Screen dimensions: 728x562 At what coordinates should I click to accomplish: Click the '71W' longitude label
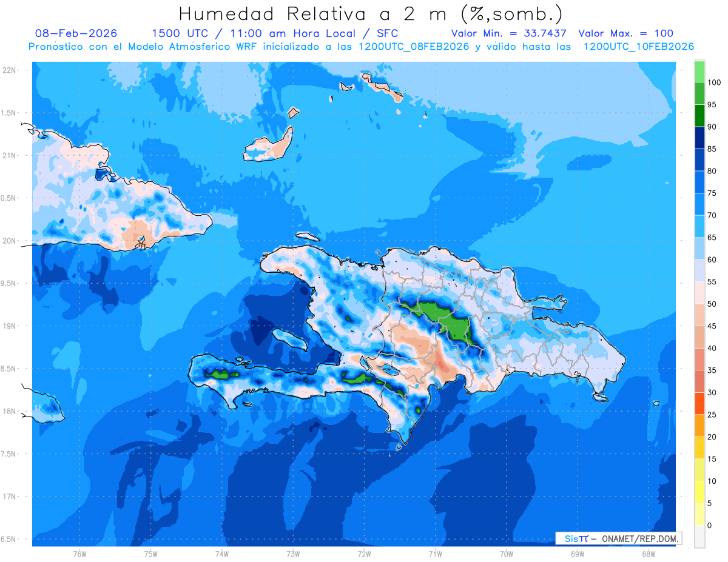[435, 554]
